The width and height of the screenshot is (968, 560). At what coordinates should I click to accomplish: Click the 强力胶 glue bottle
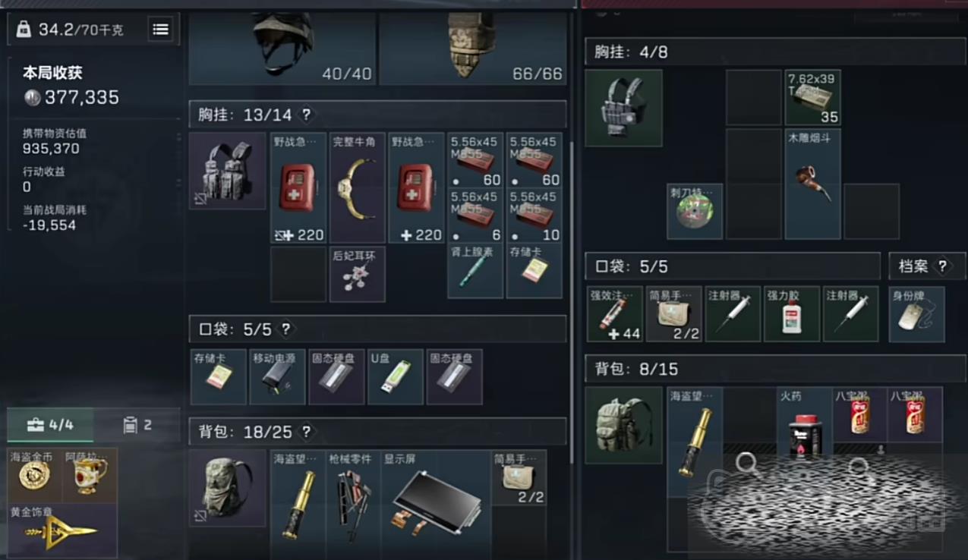pos(792,314)
